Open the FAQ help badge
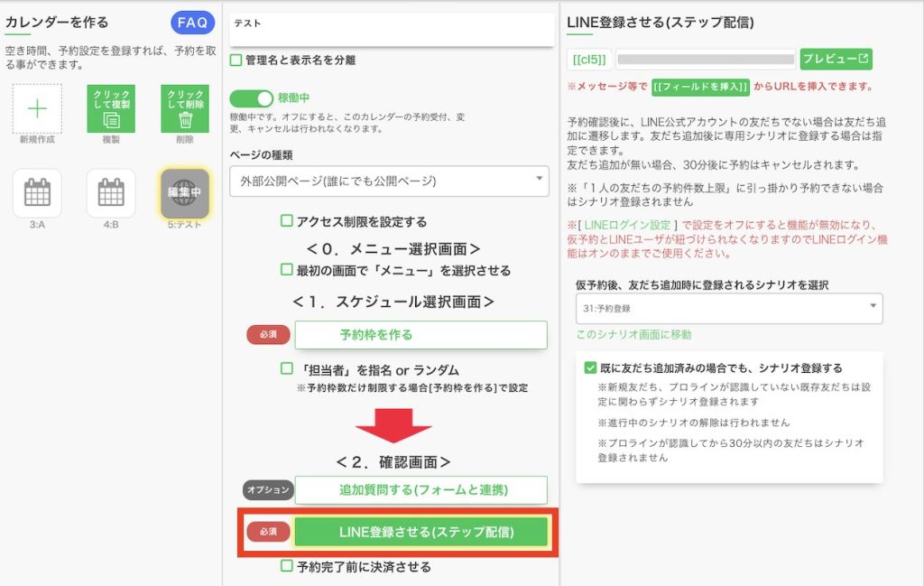Screen dimensions: 924x586 (192, 23)
